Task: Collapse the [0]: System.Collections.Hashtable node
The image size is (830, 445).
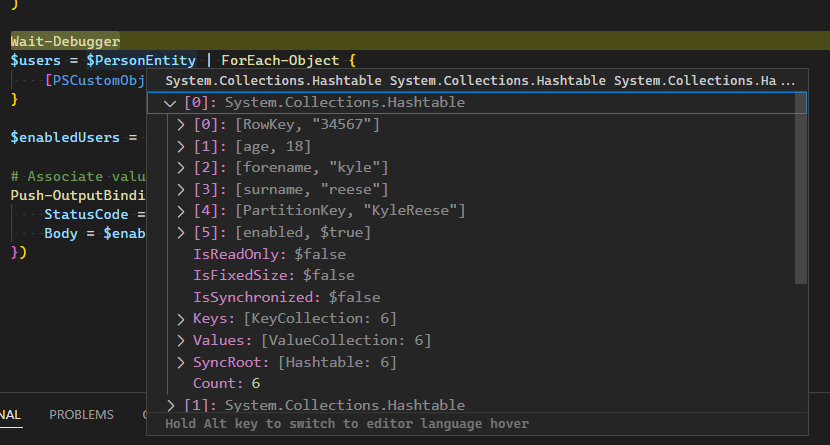Action: [x=170, y=103]
